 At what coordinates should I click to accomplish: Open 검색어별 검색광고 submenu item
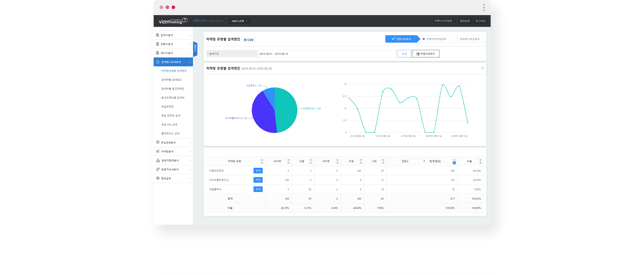click(x=171, y=80)
